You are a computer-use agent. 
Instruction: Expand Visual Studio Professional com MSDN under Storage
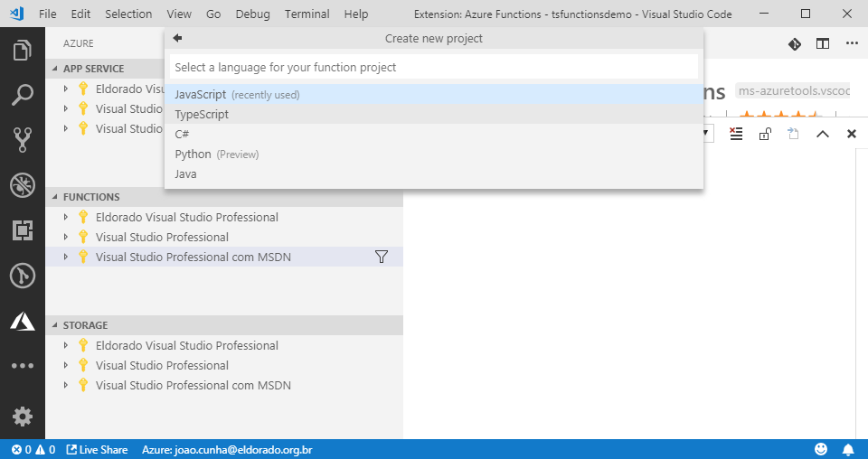pos(66,385)
